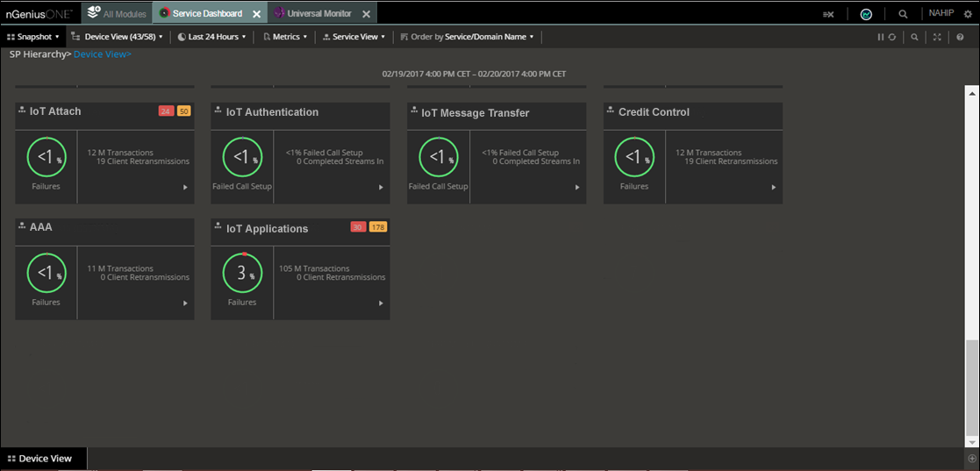Viewport: 980px width, 471px height.
Task: Open the settings gear beside NAHIP
Action: (x=968, y=14)
